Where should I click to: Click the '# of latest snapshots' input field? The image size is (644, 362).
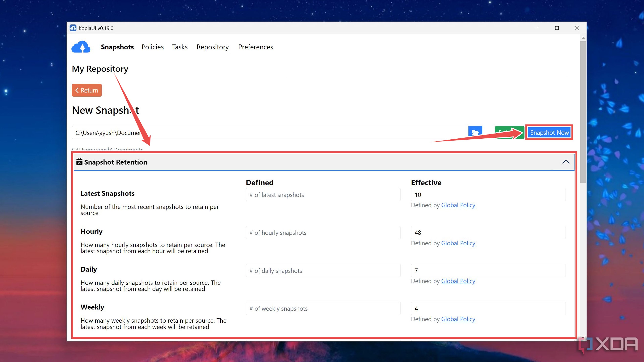323,195
